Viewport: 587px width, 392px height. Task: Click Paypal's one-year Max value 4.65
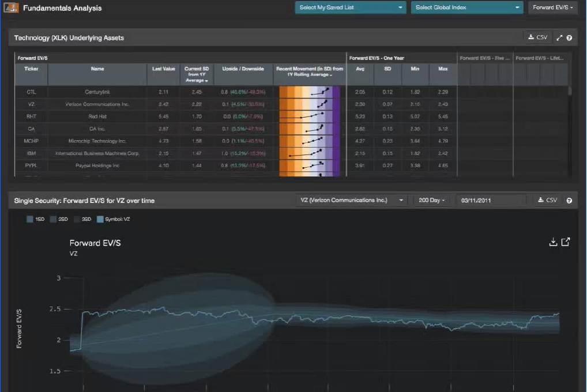point(443,165)
